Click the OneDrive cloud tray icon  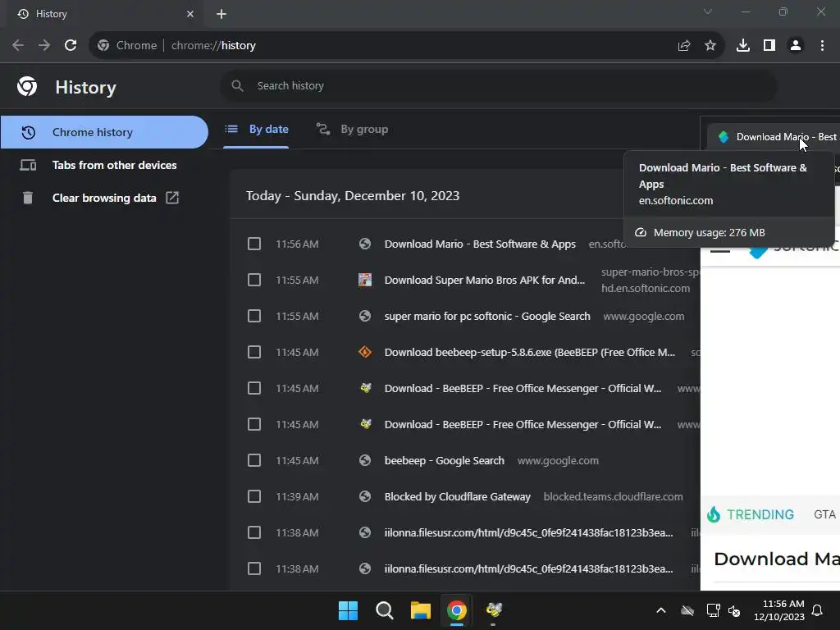pos(687,610)
